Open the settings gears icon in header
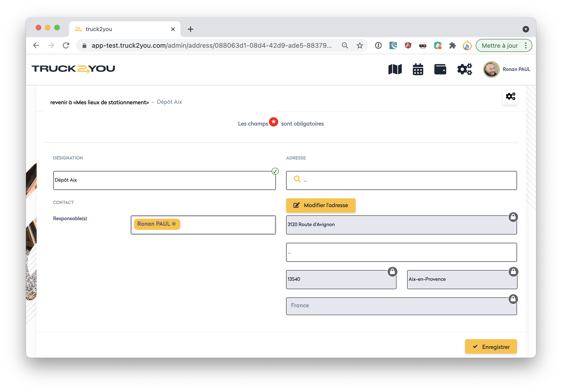This screenshot has height=392, width=562. pyautogui.click(x=464, y=69)
